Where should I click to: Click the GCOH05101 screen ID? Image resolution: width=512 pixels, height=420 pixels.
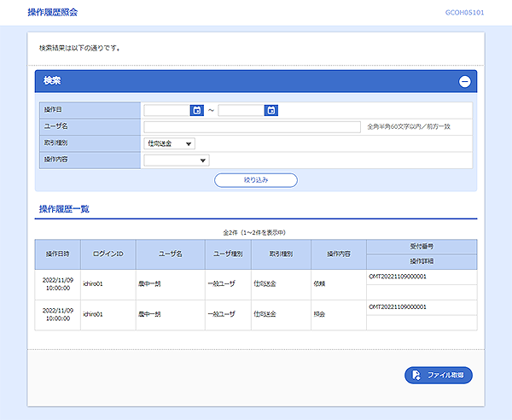pos(464,13)
